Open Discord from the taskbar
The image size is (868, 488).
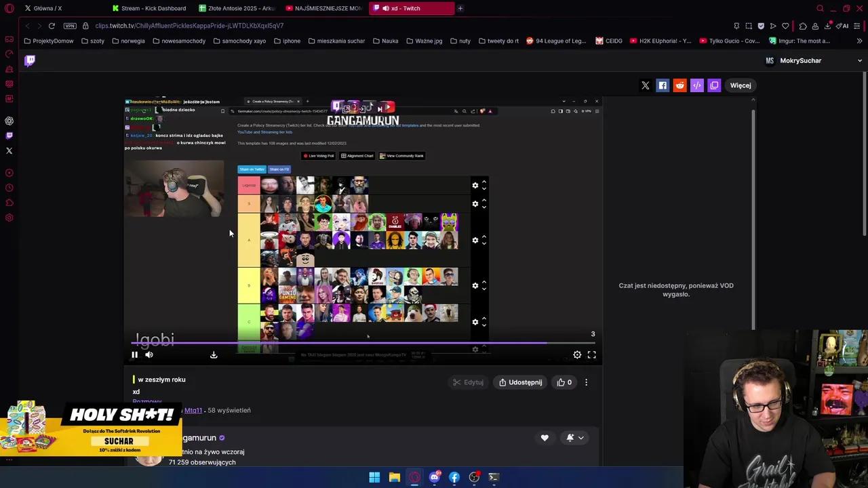click(434, 477)
